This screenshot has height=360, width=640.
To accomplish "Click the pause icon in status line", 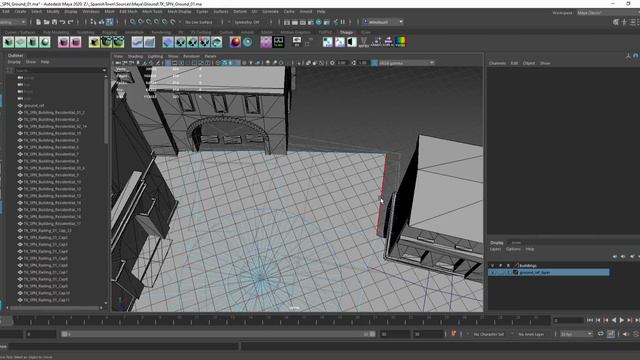I will pyautogui.click(x=343, y=22).
